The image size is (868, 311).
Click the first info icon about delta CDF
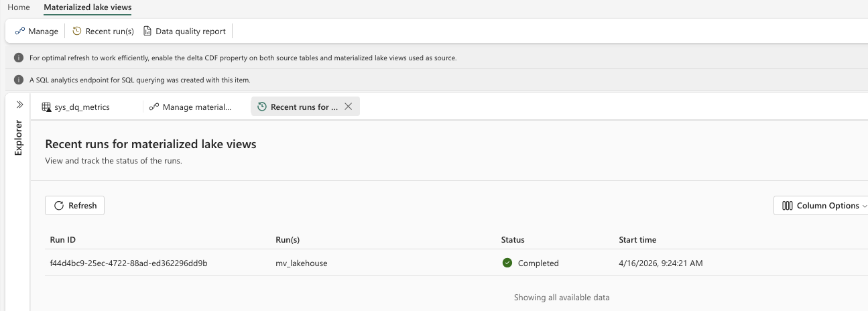pyautogui.click(x=19, y=58)
